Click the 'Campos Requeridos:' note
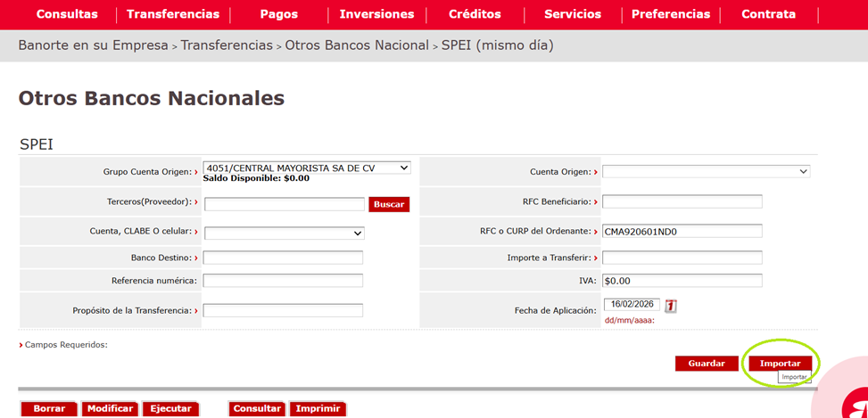868x418 pixels. pyautogui.click(x=66, y=344)
